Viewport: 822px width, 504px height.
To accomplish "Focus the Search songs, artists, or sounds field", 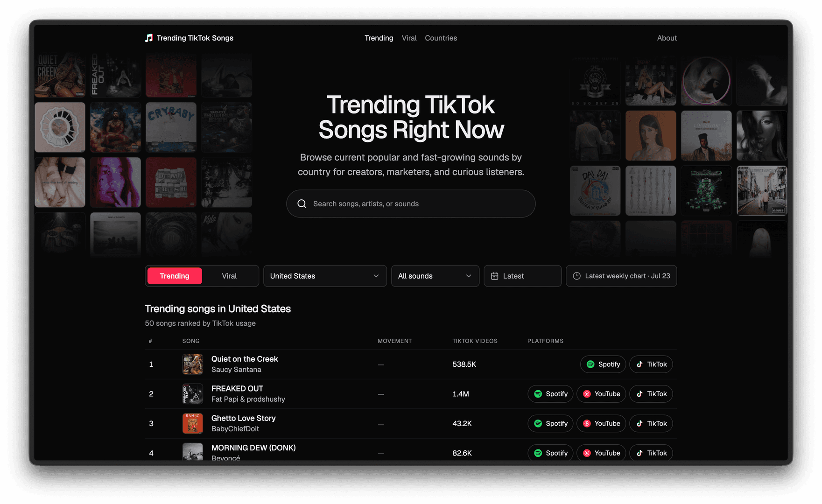I will [411, 204].
